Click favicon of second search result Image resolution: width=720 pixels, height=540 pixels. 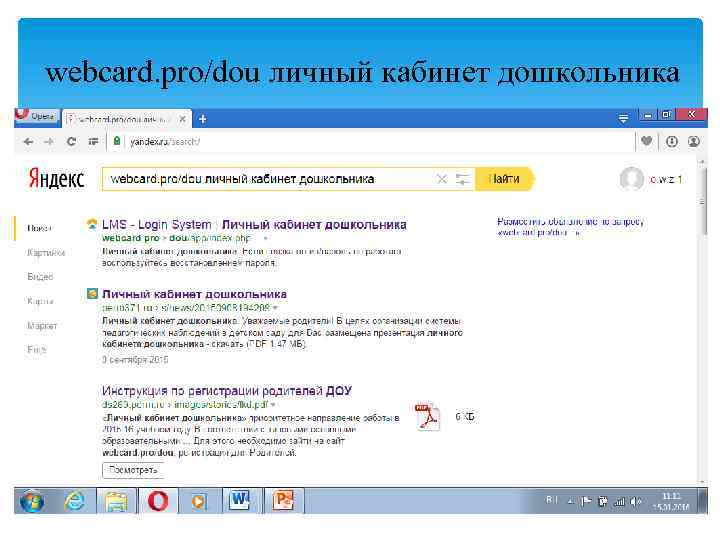pyautogui.click(x=92, y=293)
